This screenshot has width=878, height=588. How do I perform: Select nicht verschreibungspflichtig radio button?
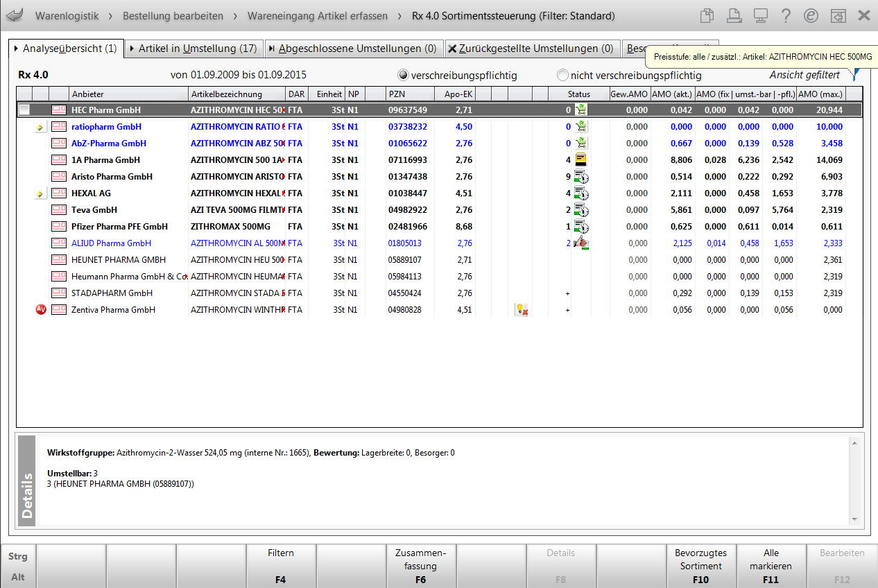click(x=562, y=75)
